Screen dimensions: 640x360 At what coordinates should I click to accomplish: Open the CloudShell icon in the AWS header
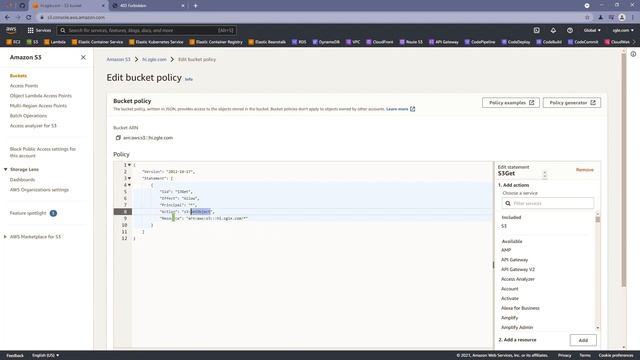[536, 30]
